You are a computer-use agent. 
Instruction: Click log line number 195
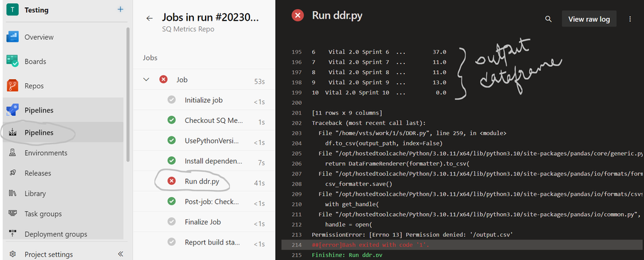coord(296,52)
